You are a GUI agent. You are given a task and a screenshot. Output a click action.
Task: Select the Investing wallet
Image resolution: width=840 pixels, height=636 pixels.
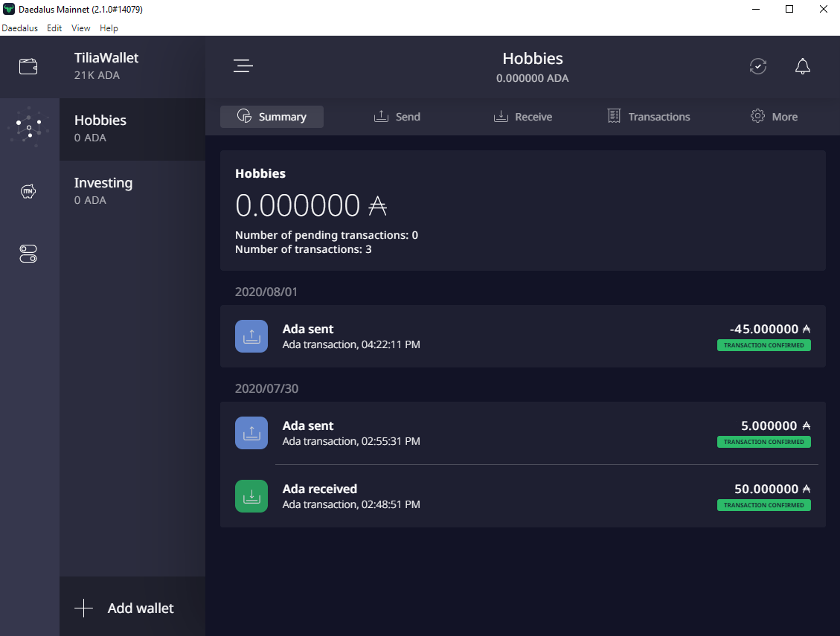[x=132, y=191]
